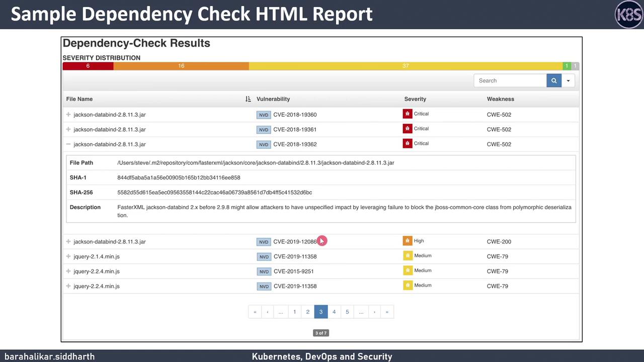Click the '3 of 7' page indicator
The width and height of the screenshot is (644, 362).
coord(321,333)
